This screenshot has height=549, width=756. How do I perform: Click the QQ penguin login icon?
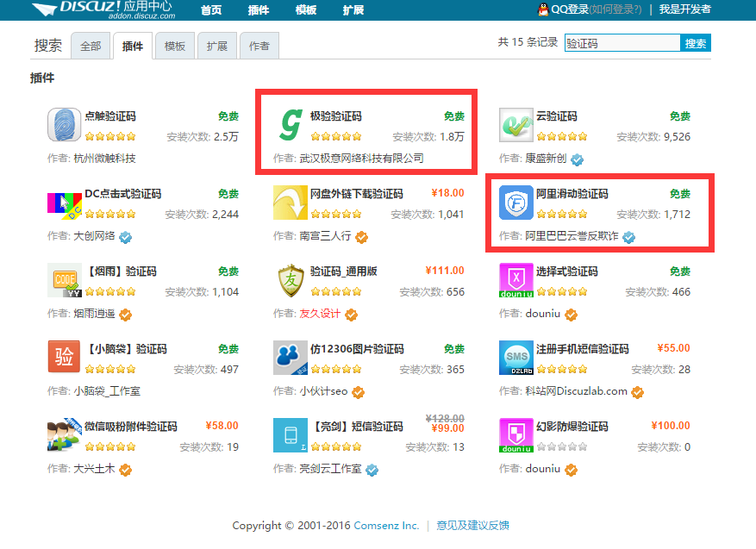click(543, 9)
